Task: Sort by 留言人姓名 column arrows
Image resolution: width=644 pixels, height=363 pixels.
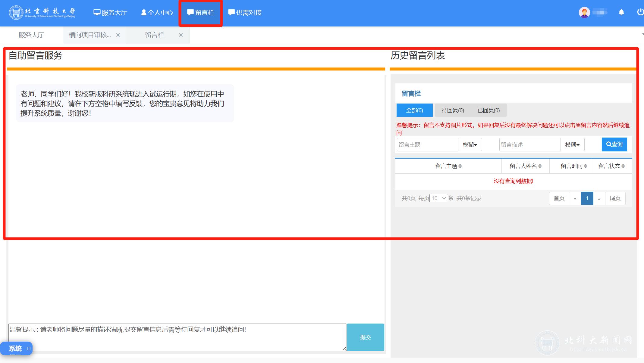Action: [540, 166]
